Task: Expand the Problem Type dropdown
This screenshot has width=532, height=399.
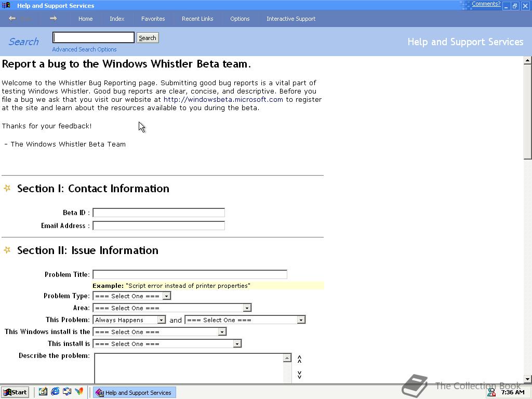Action: pyautogui.click(x=166, y=296)
